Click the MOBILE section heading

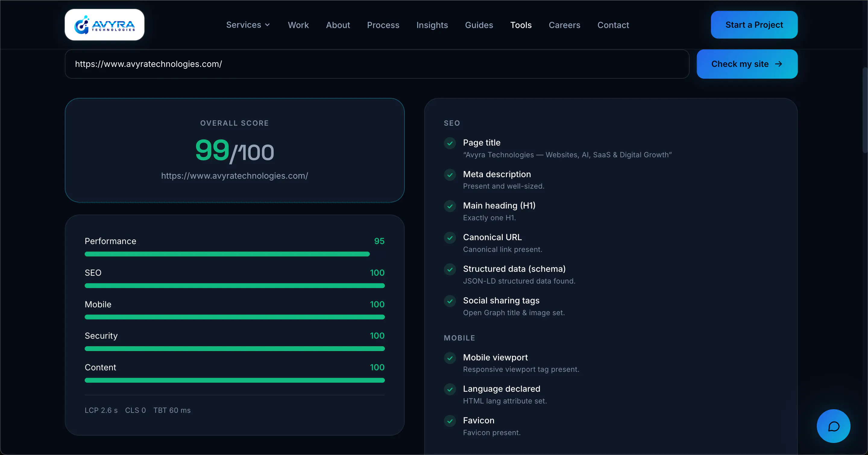pyautogui.click(x=459, y=338)
